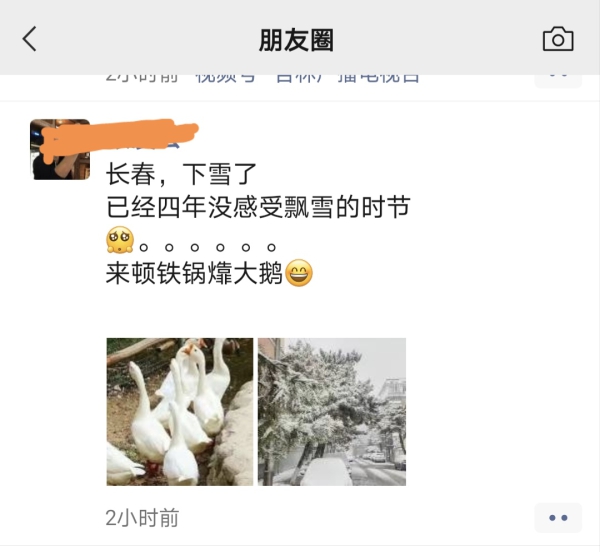Image resolution: width=600 pixels, height=552 pixels.
Task: Open the poster's profile avatar
Action: pyautogui.click(x=60, y=149)
